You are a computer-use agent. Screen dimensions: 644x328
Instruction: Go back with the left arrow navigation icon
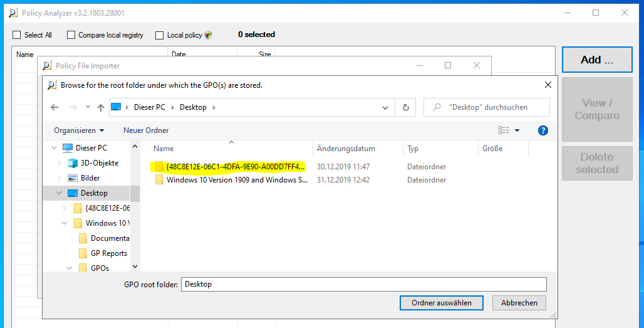pyautogui.click(x=55, y=107)
